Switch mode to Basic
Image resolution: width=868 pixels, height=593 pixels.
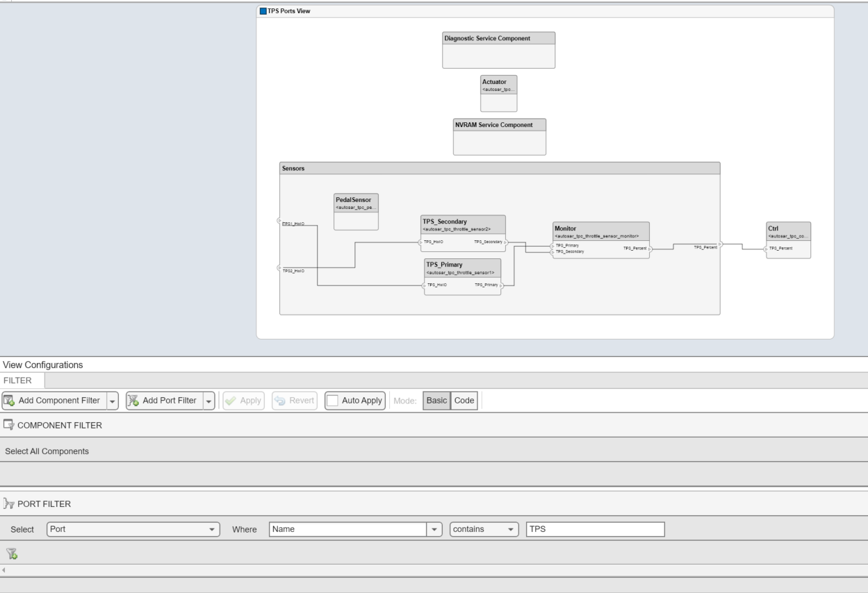point(436,401)
